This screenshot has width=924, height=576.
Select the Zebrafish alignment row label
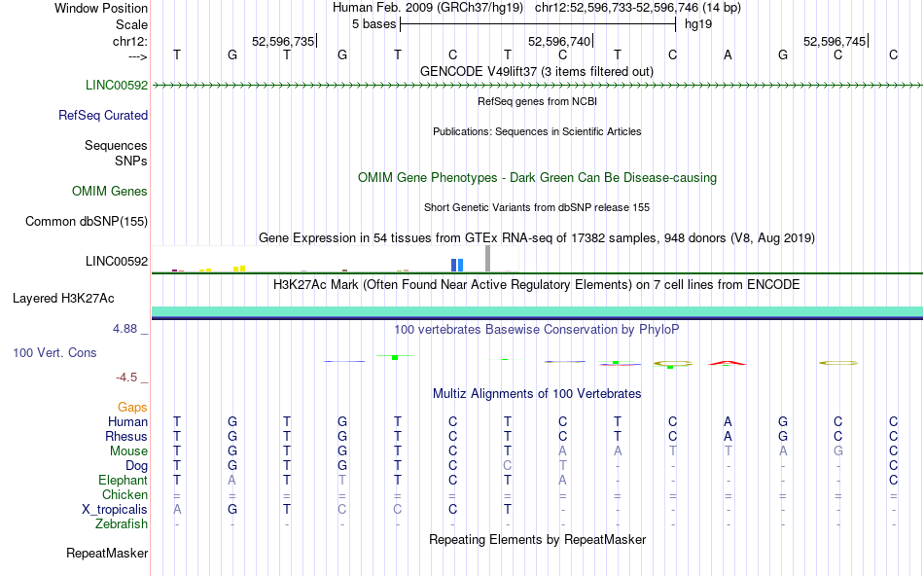pos(122,523)
